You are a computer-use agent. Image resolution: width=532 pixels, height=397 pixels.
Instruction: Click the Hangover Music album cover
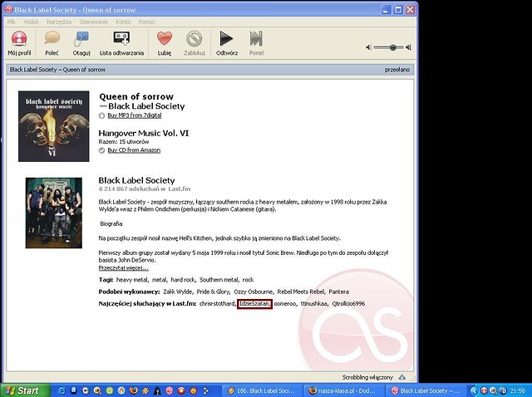[x=53, y=126]
